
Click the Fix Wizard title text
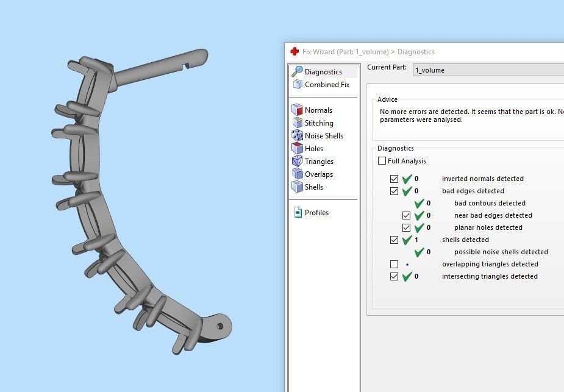pos(368,52)
